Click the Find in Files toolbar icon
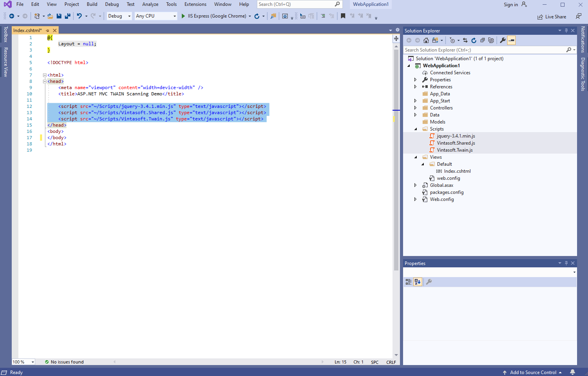The height and width of the screenshot is (376, 588). (x=273, y=16)
